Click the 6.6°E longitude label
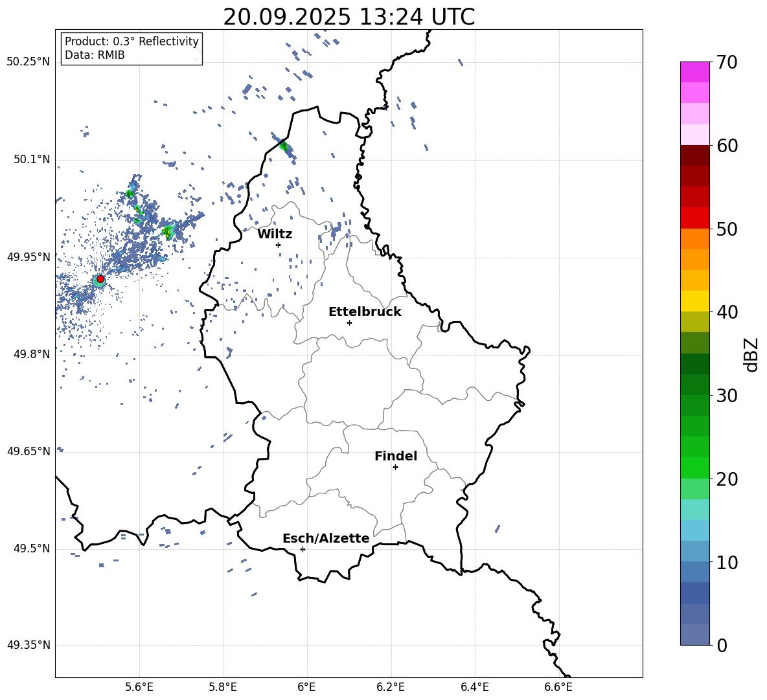This screenshot has width=767, height=700. coord(558,687)
